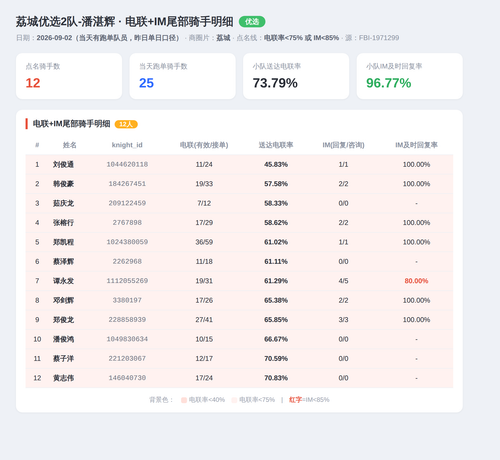The image size is (500, 460).
Task: Click the contact rate 65.85%
Action: [x=276, y=320]
